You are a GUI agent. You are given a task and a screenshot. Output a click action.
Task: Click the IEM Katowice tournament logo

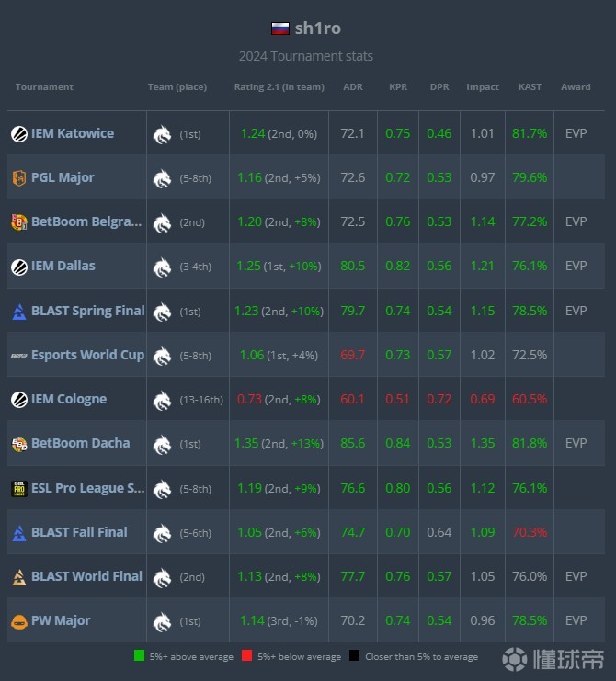pos(18,133)
